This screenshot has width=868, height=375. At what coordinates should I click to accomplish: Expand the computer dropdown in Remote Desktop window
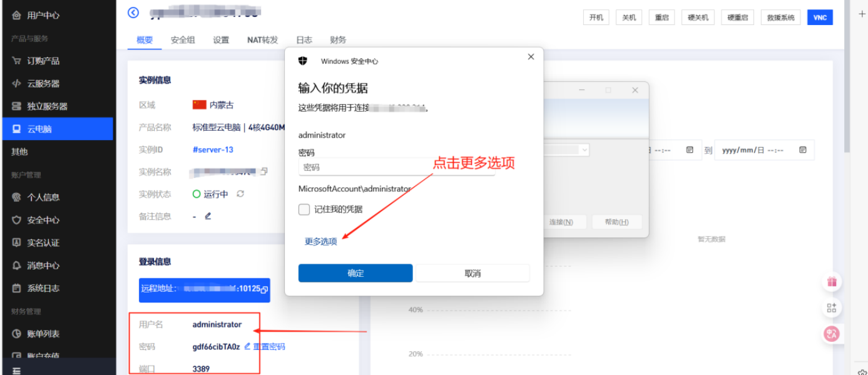584,150
